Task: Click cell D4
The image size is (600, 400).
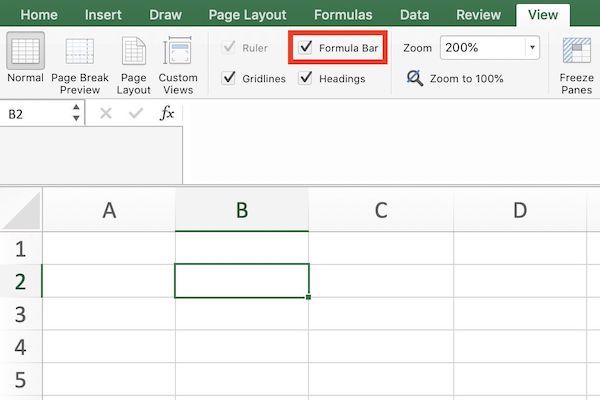Action: 520,347
